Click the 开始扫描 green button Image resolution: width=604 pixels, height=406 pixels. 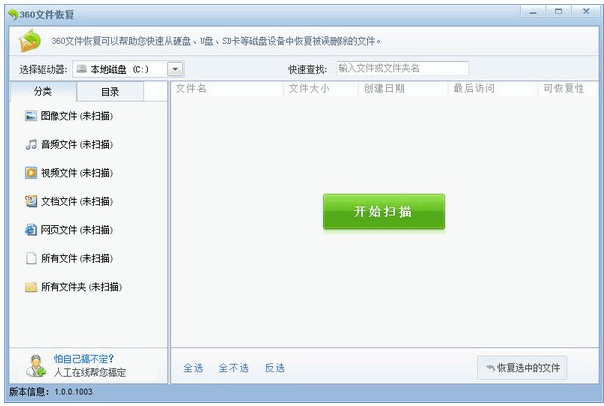coord(384,211)
